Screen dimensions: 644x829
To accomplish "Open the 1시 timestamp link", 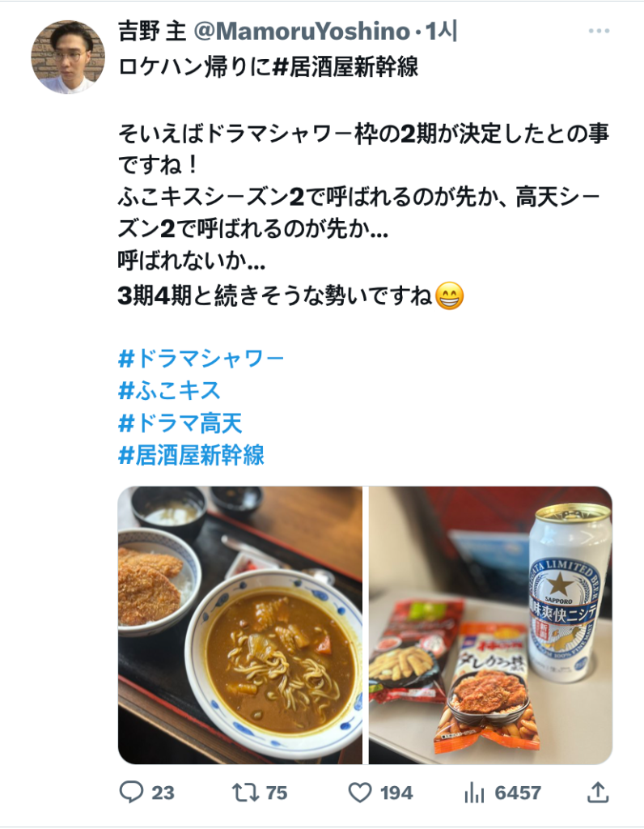I will point(441,32).
